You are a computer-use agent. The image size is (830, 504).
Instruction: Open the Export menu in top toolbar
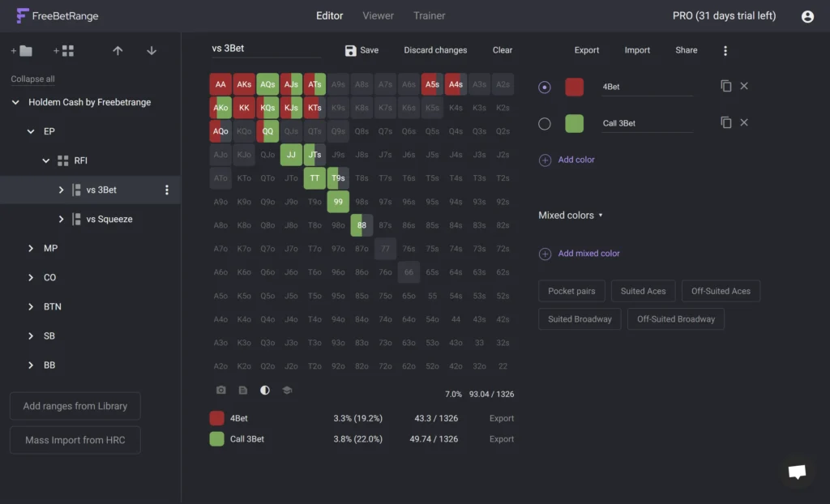(x=587, y=50)
